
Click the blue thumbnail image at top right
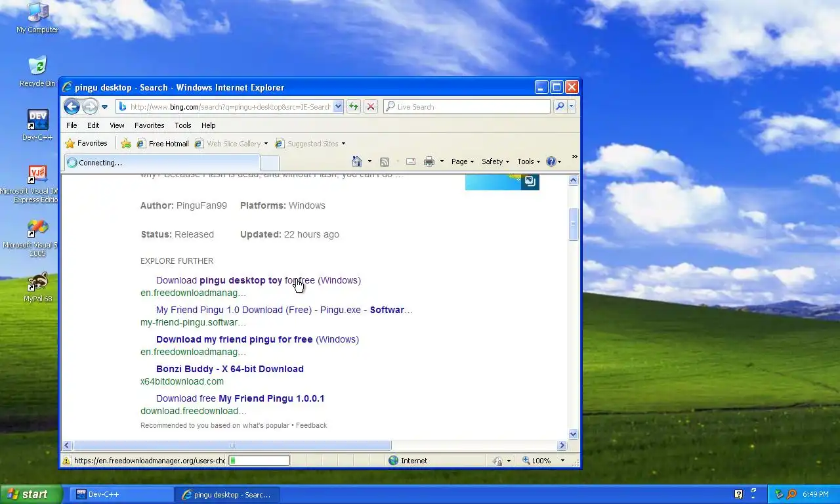point(502,182)
